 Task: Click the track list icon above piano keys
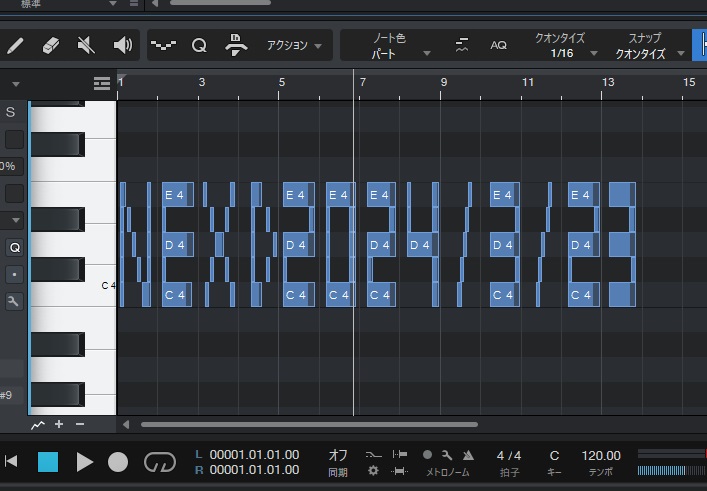102,84
